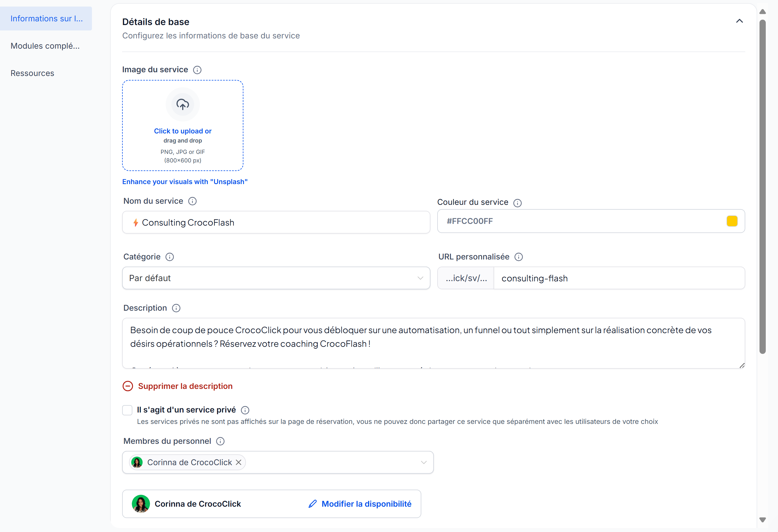Click the ...ick/sv/... URL prefix
Screen dimensions: 778x532
(x=466, y=278)
